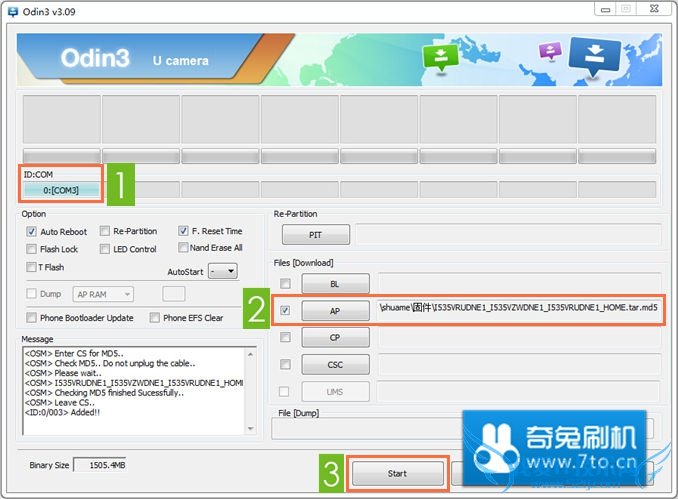The image size is (678, 499).
Task: Click log line '<ID:0/003> Added!!'
Action: pos(62,412)
